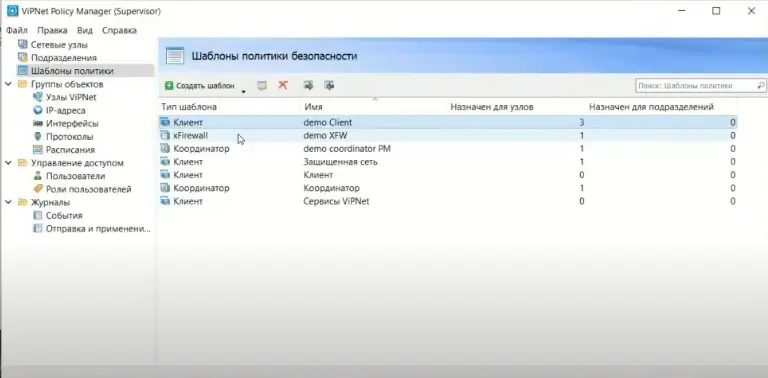Sort by the Имя column header

coord(313,107)
